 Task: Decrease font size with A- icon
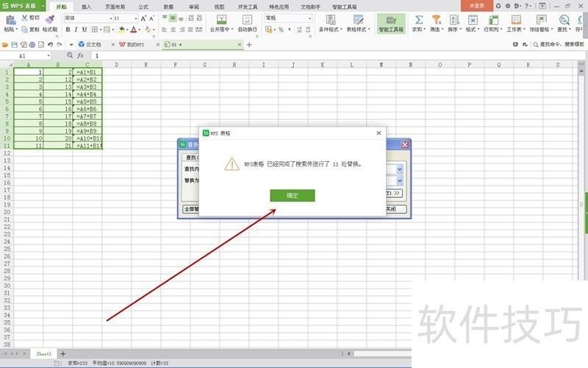tap(152, 18)
